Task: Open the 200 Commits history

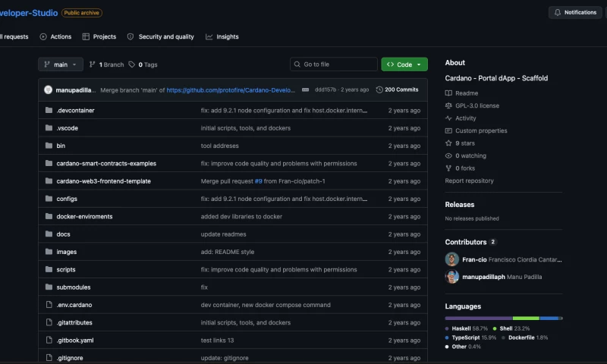Action: click(x=397, y=89)
